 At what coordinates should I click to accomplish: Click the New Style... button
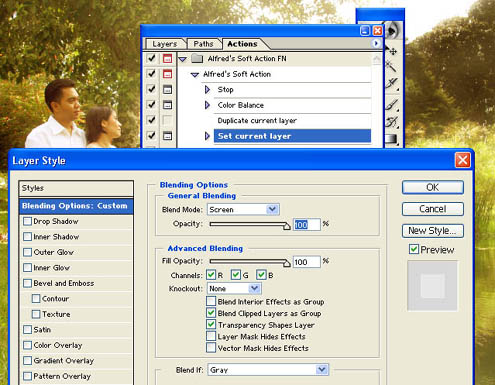[x=433, y=231]
